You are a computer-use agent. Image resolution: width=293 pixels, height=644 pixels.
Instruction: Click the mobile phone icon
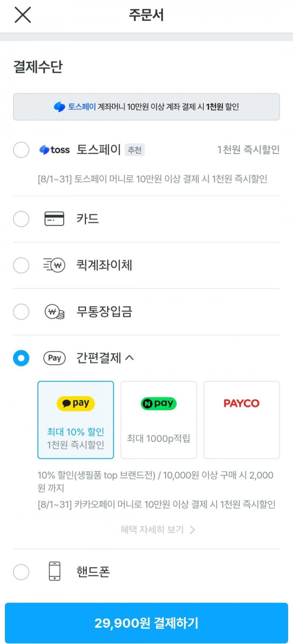[54, 571]
